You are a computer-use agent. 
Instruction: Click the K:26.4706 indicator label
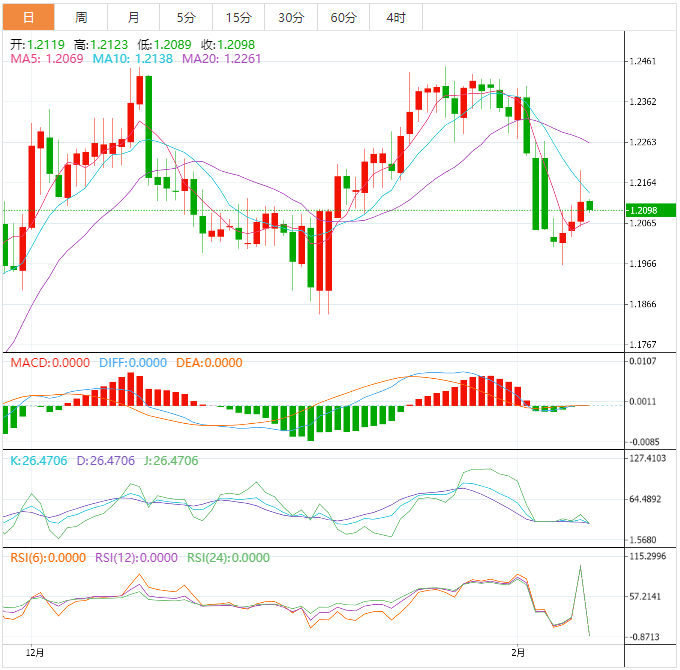37,461
